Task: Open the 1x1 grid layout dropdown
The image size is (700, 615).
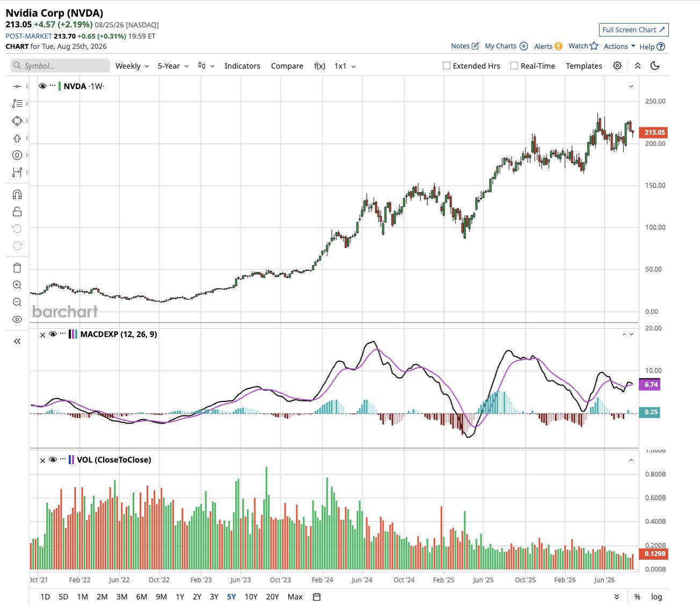Action: [345, 66]
